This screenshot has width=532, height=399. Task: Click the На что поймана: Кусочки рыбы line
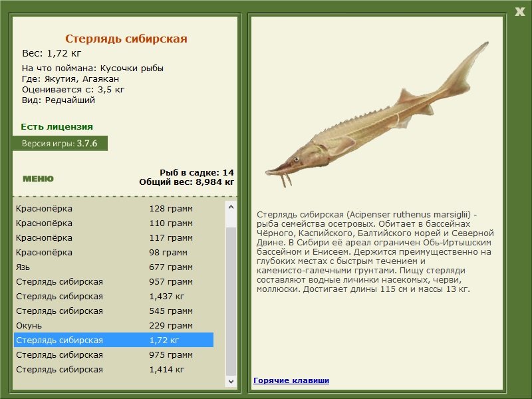pyautogui.click(x=92, y=68)
